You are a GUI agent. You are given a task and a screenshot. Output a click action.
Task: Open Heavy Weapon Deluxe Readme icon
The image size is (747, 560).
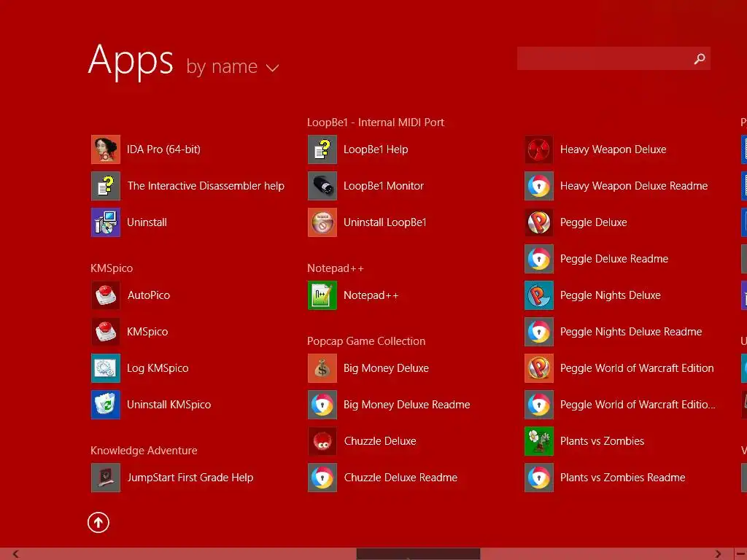point(539,186)
